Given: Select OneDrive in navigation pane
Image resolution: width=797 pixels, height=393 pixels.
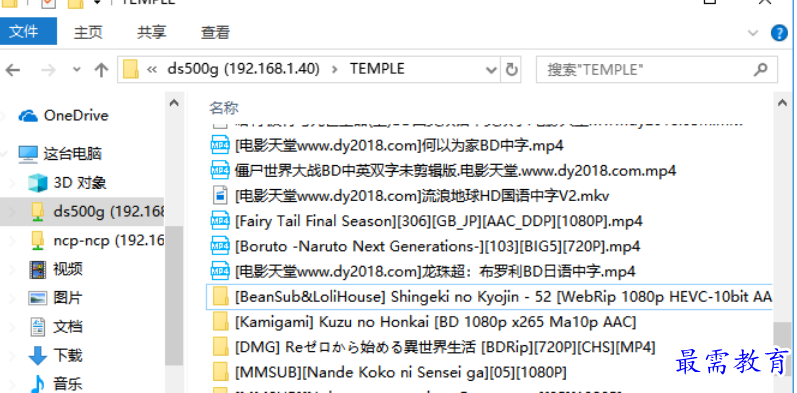Looking at the screenshot, I should (x=76, y=116).
